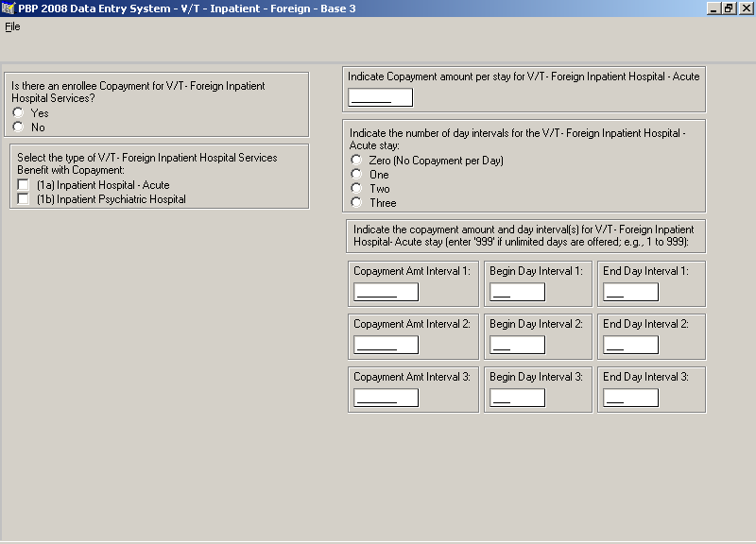The height and width of the screenshot is (544, 756).
Task: Minimize the PBP Data Entry window
Action: coord(713,8)
